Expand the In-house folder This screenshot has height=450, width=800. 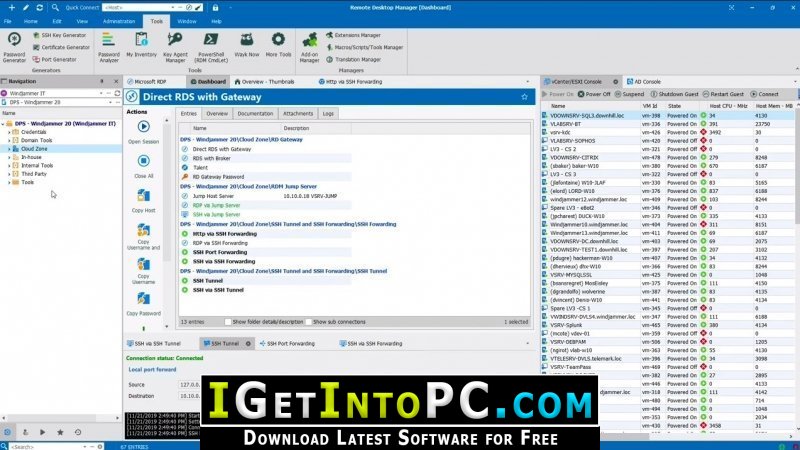(x=9, y=157)
